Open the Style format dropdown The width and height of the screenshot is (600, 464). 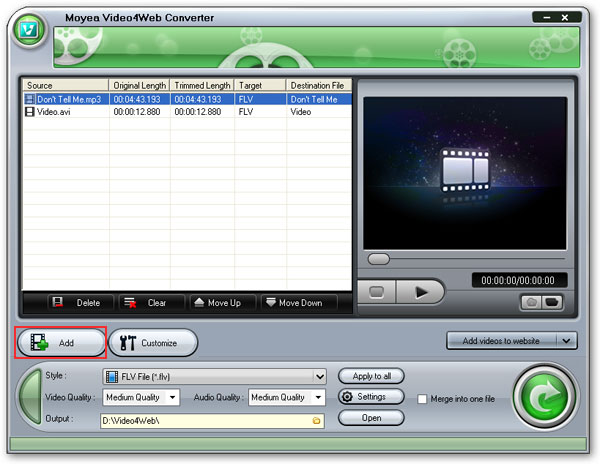(320, 377)
